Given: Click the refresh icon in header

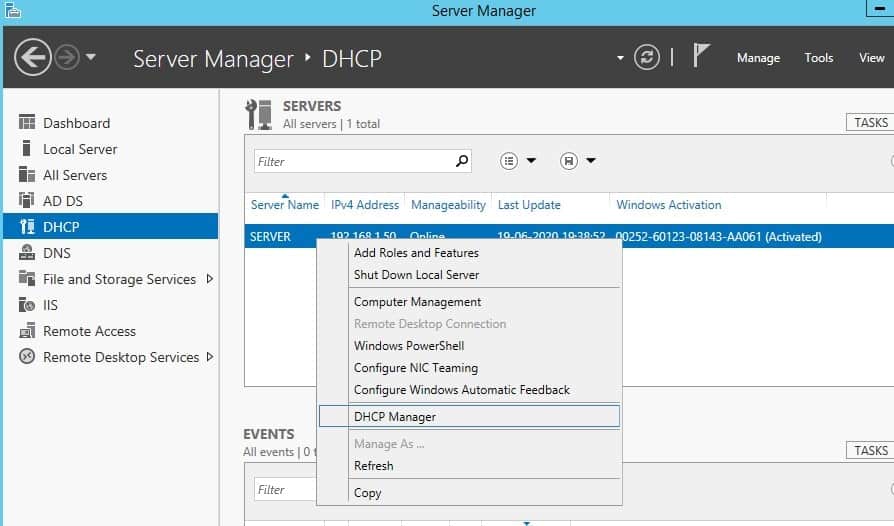Looking at the screenshot, I should click(647, 57).
